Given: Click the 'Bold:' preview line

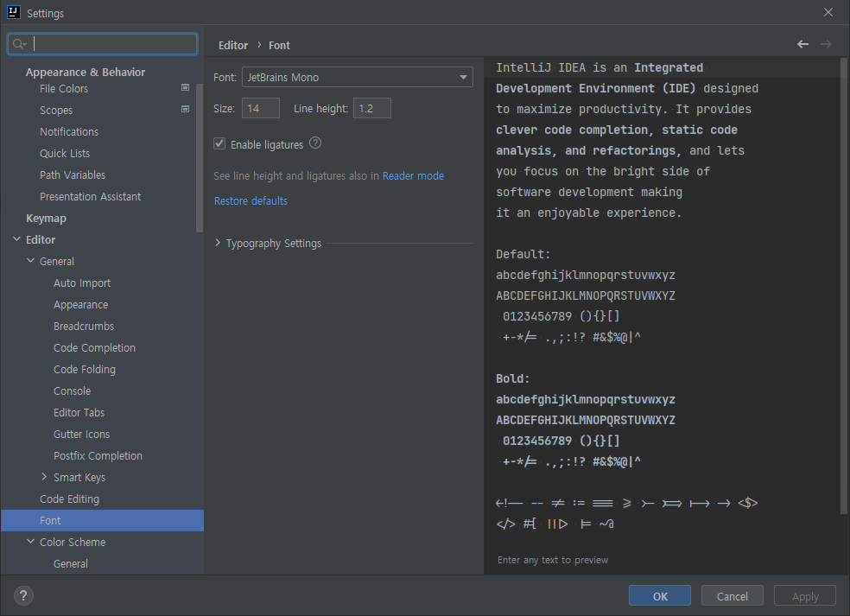Looking at the screenshot, I should coord(513,378).
